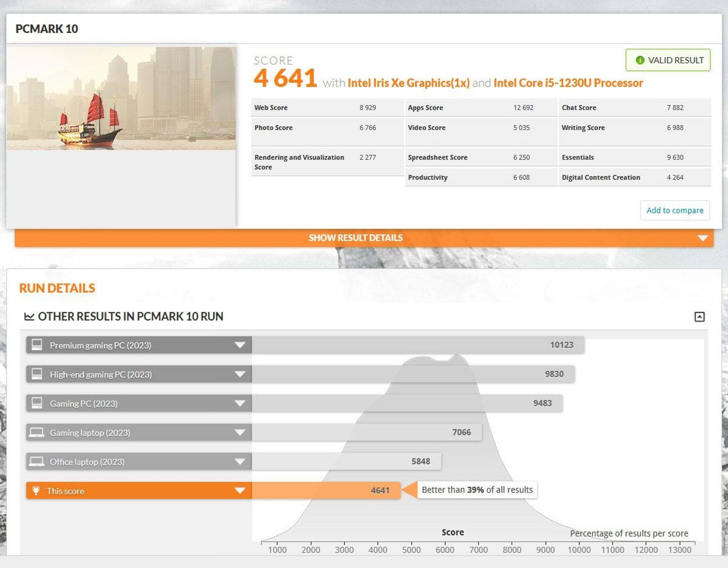Click the PCMARK 10 header title
The height and width of the screenshot is (568, 728).
pyautogui.click(x=47, y=29)
